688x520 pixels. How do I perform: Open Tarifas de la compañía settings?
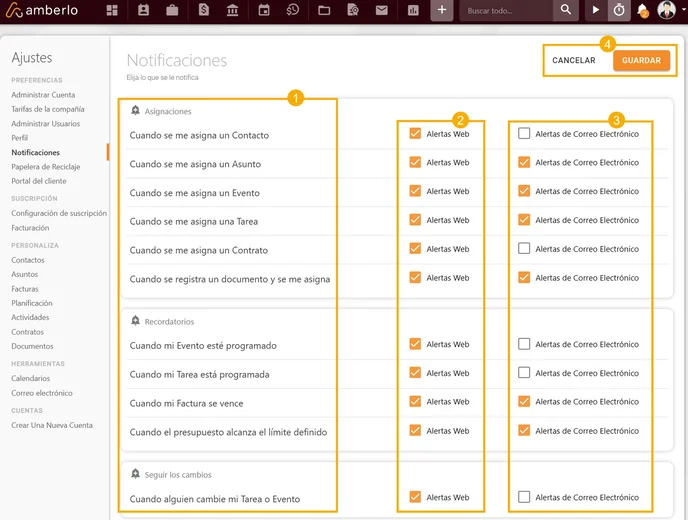[x=48, y=109]
